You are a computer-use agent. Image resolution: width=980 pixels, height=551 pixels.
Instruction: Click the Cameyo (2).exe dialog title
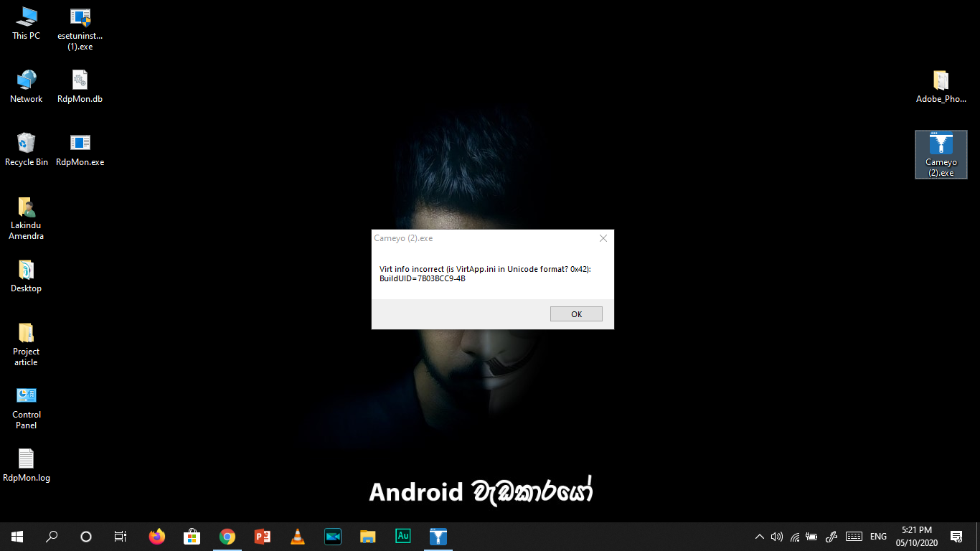coord(403,238)
